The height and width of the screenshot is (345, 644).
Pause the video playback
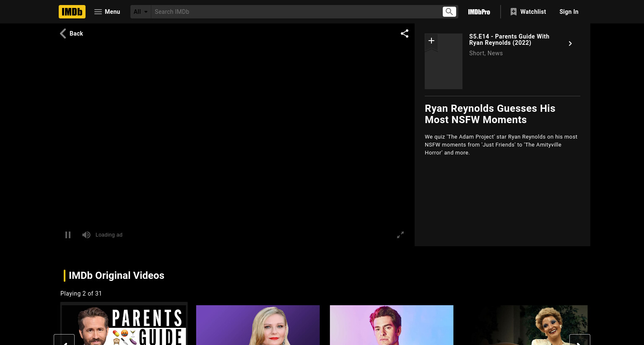pos(68,235)
